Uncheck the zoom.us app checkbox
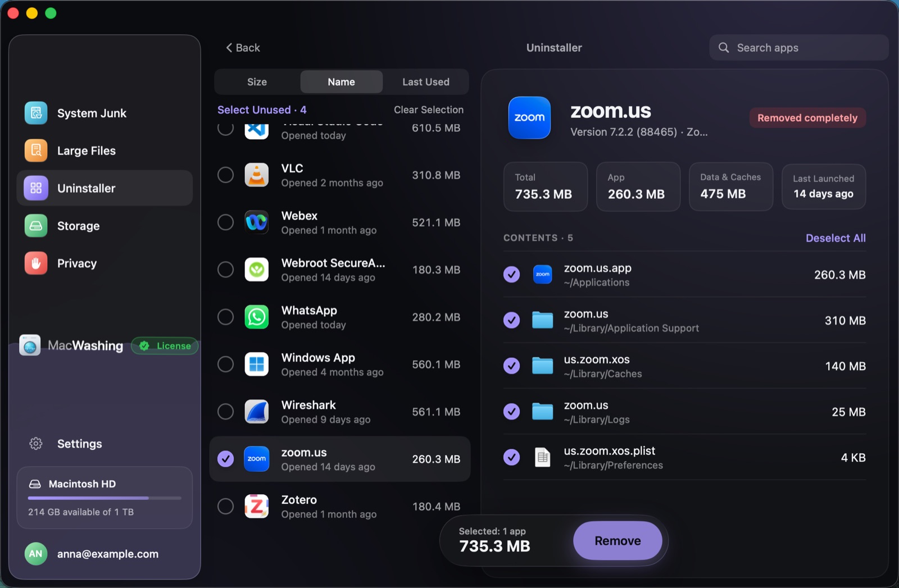This screenshot has width=899, height=588. point(226,459)
